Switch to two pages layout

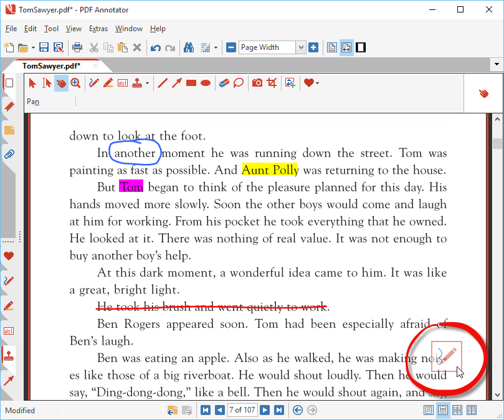(472, 411)
